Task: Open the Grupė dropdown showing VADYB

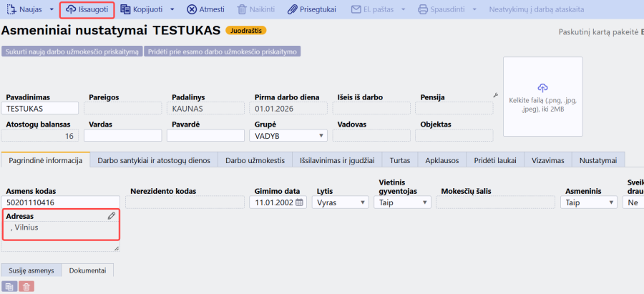Action: (x=288, y=135)
